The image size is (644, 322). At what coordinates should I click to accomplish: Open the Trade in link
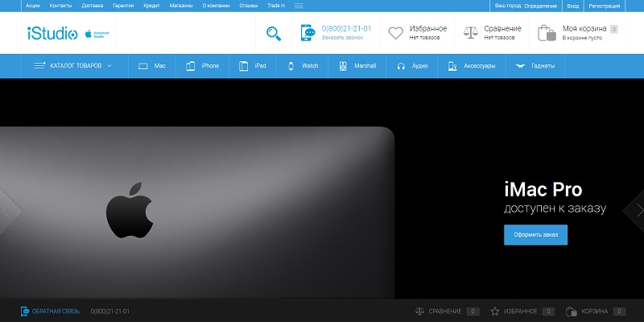pyautogui.click(x=276, y=6)
